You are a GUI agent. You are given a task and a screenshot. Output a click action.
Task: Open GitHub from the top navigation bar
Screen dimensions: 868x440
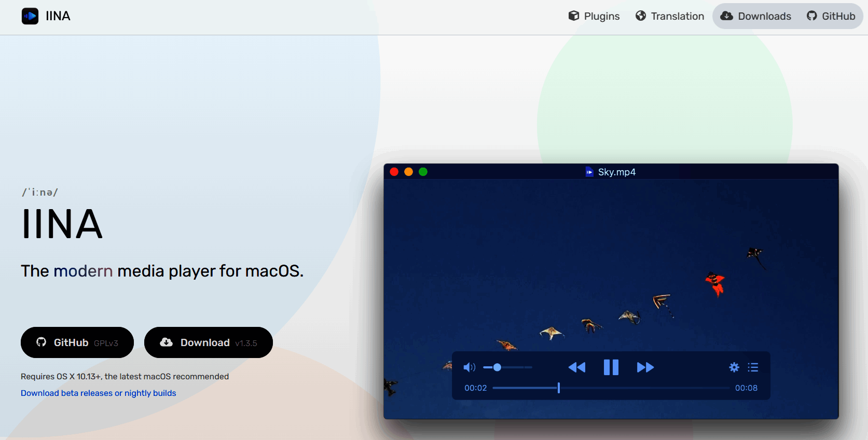click(x=831, y=16)
